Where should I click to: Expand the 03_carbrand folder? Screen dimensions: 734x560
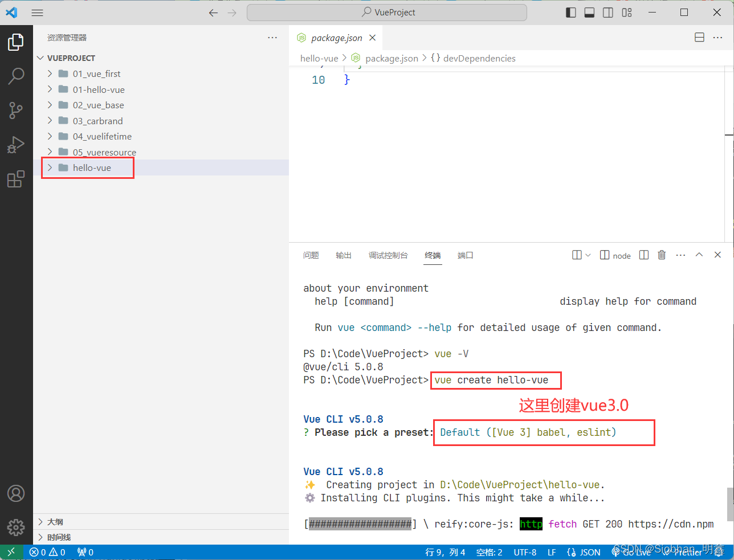[50, 121]
